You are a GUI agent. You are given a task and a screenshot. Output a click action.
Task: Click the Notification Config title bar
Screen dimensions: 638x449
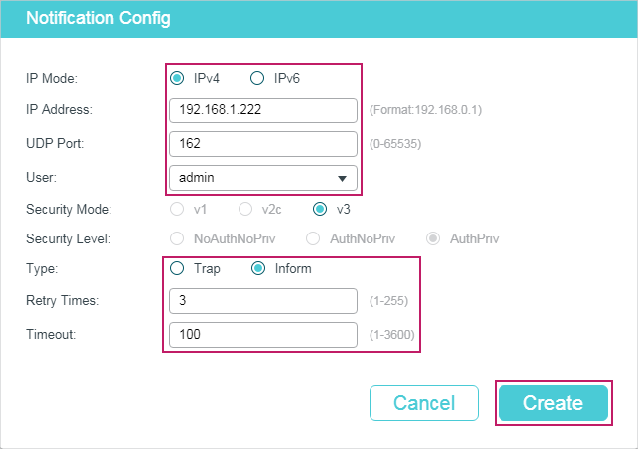click(319, 19)
